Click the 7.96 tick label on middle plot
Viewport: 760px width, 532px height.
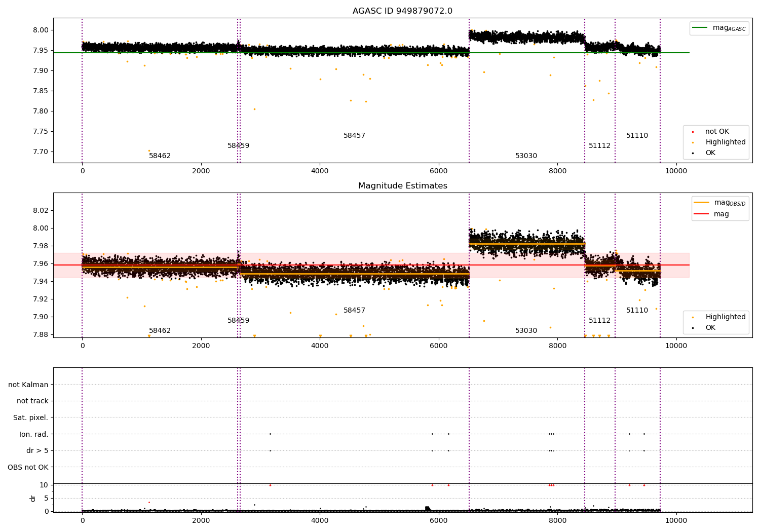(x=41, y=263)
